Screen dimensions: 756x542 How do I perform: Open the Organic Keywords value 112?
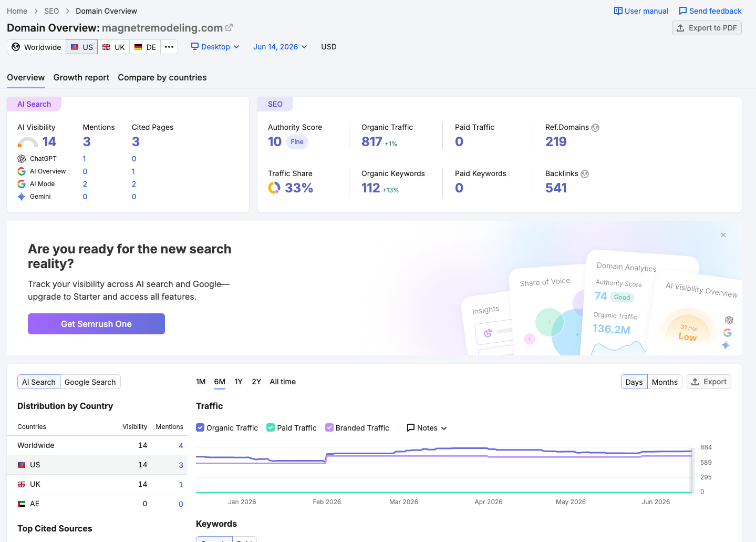click(x=370, y=188)
